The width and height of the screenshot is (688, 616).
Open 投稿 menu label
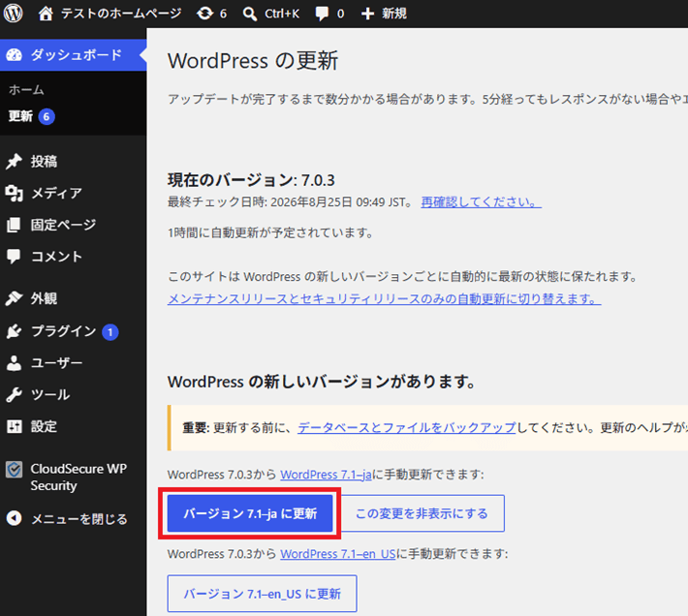44,162
